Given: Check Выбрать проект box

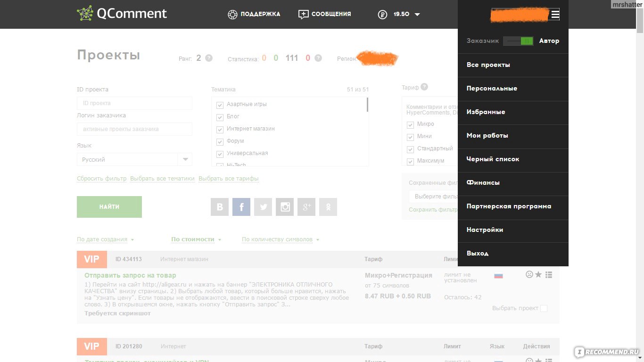Looking at the screenshot, I should click(544, 308).
